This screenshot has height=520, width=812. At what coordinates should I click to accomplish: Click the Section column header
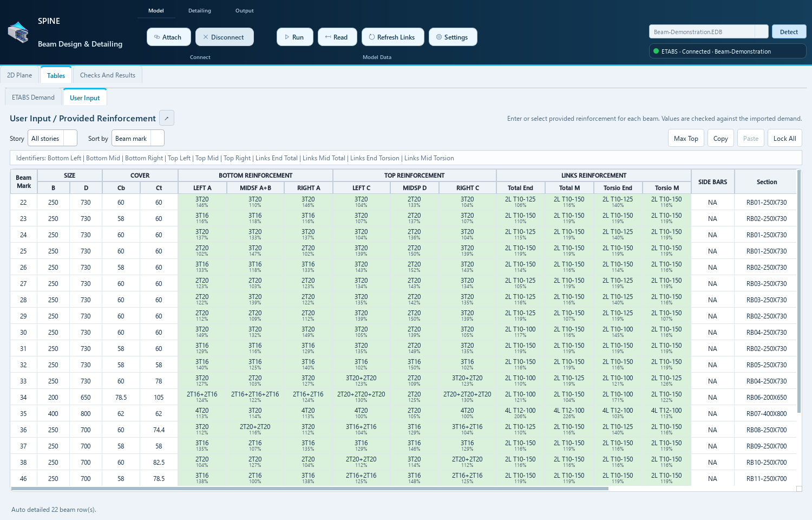pos(767,181)
